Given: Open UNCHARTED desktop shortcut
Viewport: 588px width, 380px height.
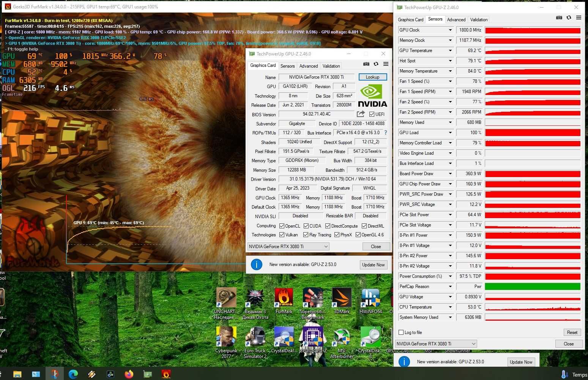Looking at the screenshot, I should (226, 303).
